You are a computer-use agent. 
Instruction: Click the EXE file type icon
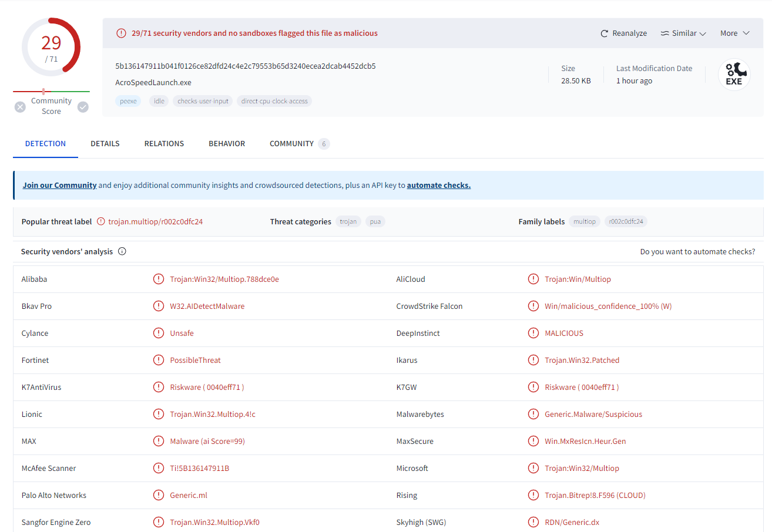click(x=734, y=75)
